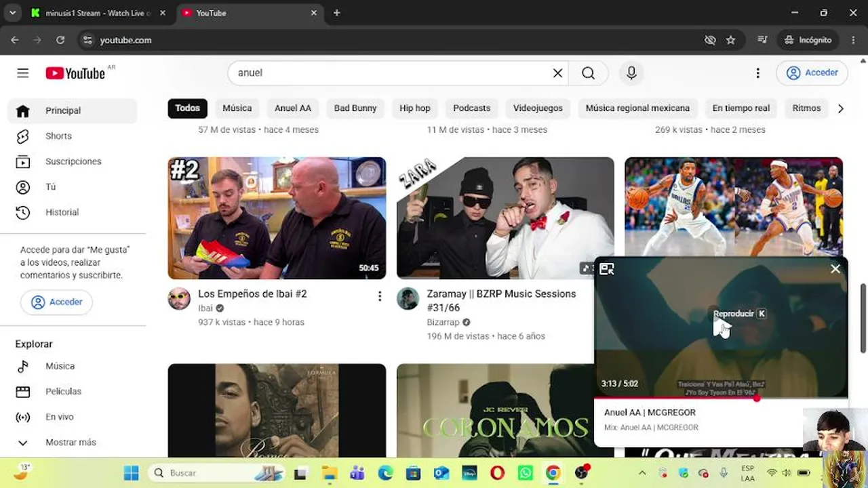Open WhatsApp from the taskbar
868x488 pixels.
[526, 473]
